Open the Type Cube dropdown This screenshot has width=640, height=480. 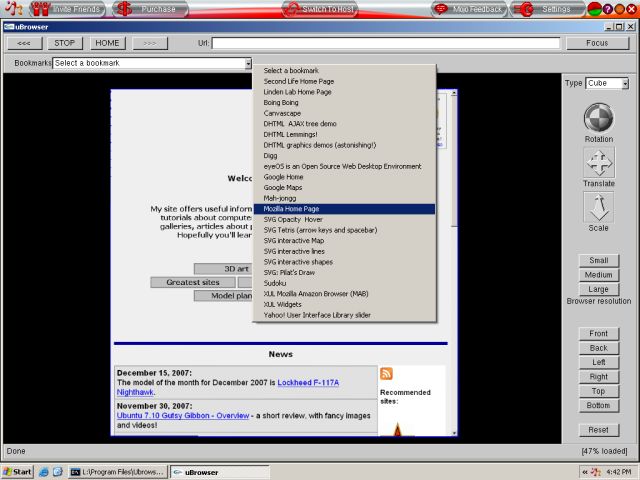[x=607, y=83]
